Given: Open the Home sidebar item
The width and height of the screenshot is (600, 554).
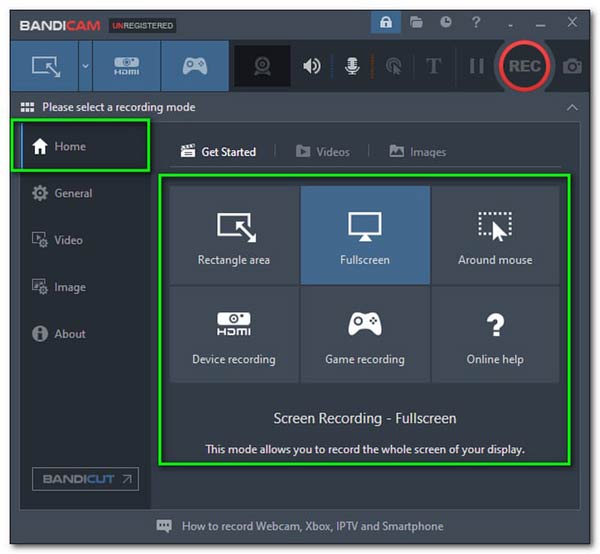Looking at the screenshot, I should coord(80,146).
